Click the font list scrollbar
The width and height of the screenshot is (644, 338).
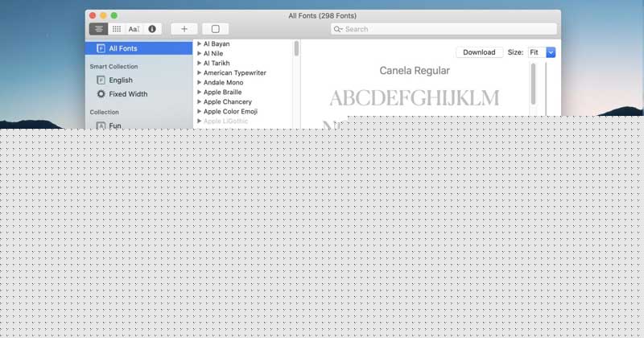click(296, 48)
